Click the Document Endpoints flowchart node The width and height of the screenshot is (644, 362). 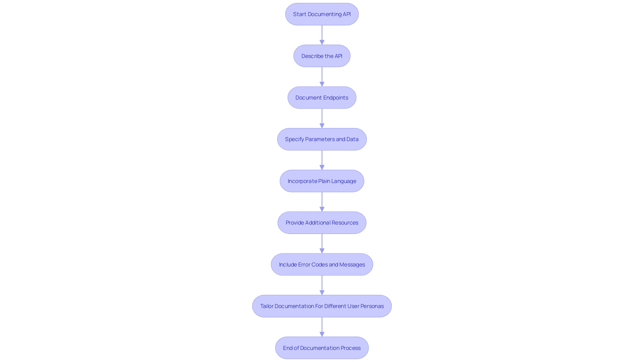pyautogui.click(x=322, y=97)
